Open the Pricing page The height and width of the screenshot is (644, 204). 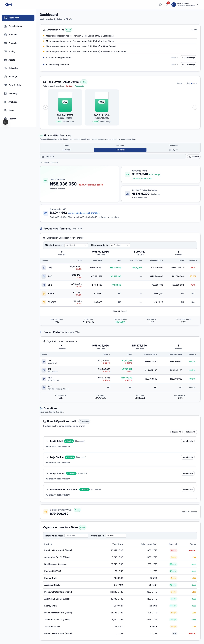coord(18,51)
